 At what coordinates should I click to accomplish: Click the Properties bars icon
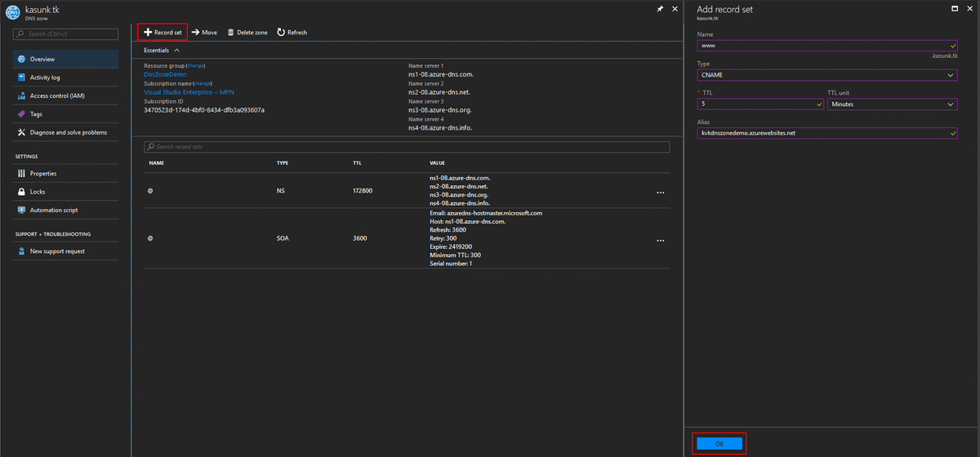click(x=21, y=173)
